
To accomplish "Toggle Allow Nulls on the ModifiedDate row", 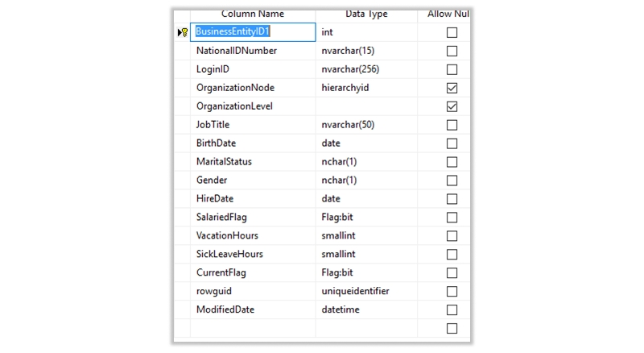I will pyautogui.click(x=452, y=309).
